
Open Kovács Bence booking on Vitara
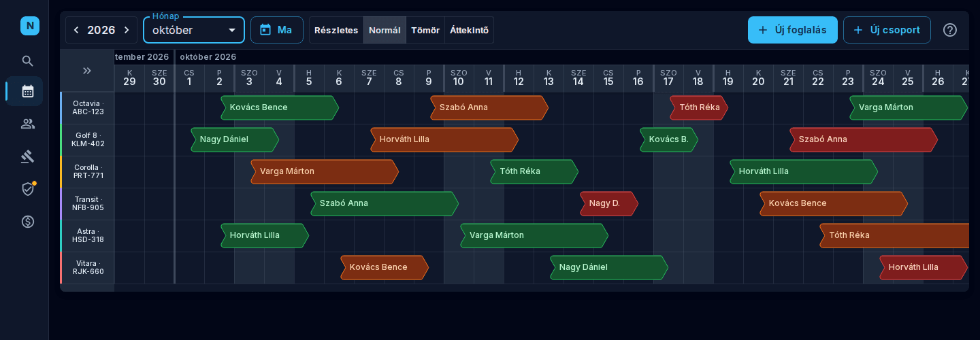coord(385,267)
